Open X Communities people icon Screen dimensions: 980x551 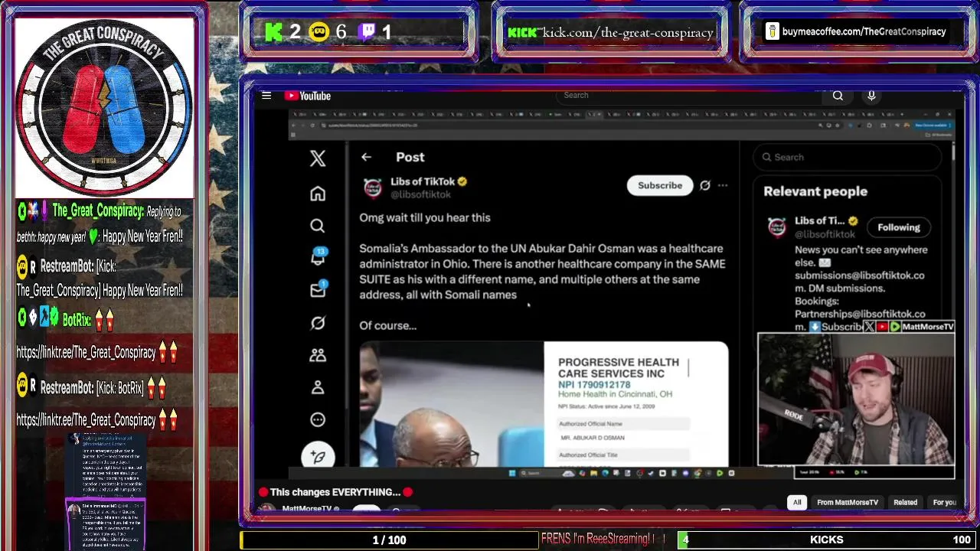click(318, 355)
